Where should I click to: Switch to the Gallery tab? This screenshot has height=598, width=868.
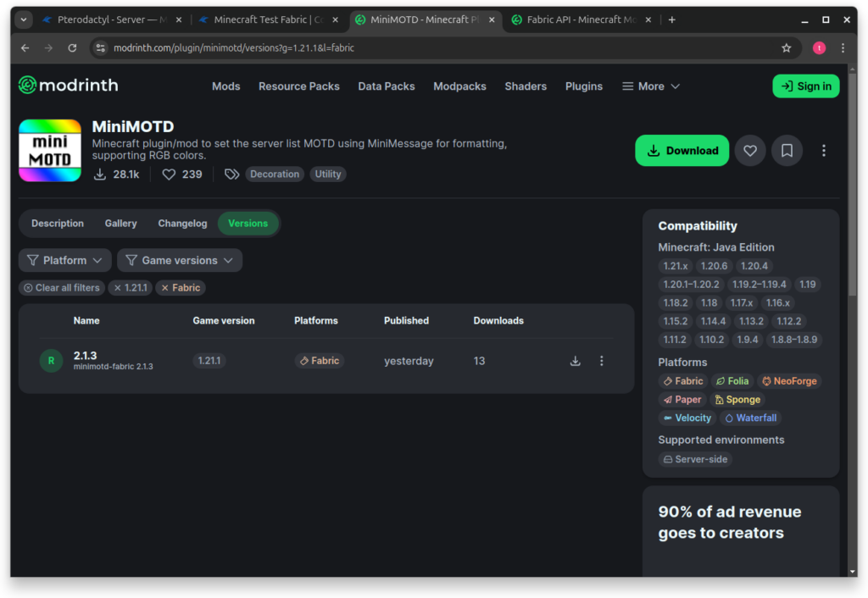[x=120, y=224]
